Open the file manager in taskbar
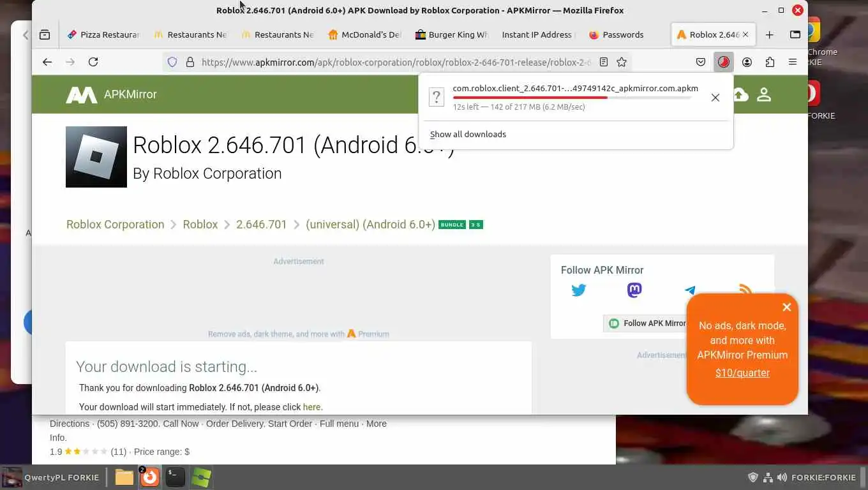This screenshot has height=490, width=868. tap(124, 477)
